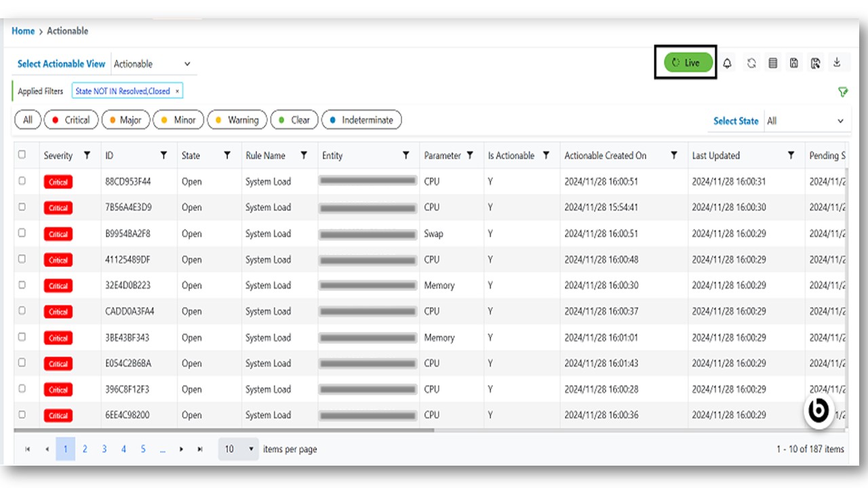The image size is (868, 488).
Task: Tick the checkbox for row 32E4D0B223
Action: [x=22, y=285]
